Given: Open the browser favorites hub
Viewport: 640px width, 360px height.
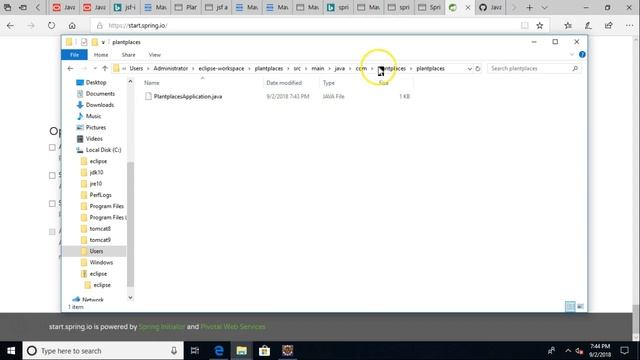Looking at the screenshot, I should (x=568, y=25).
